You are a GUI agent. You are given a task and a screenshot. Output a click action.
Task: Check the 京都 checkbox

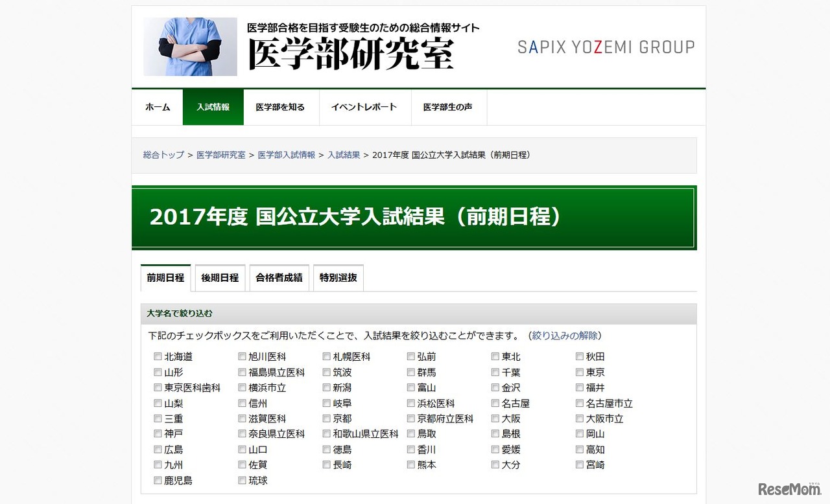click(326, 418)
